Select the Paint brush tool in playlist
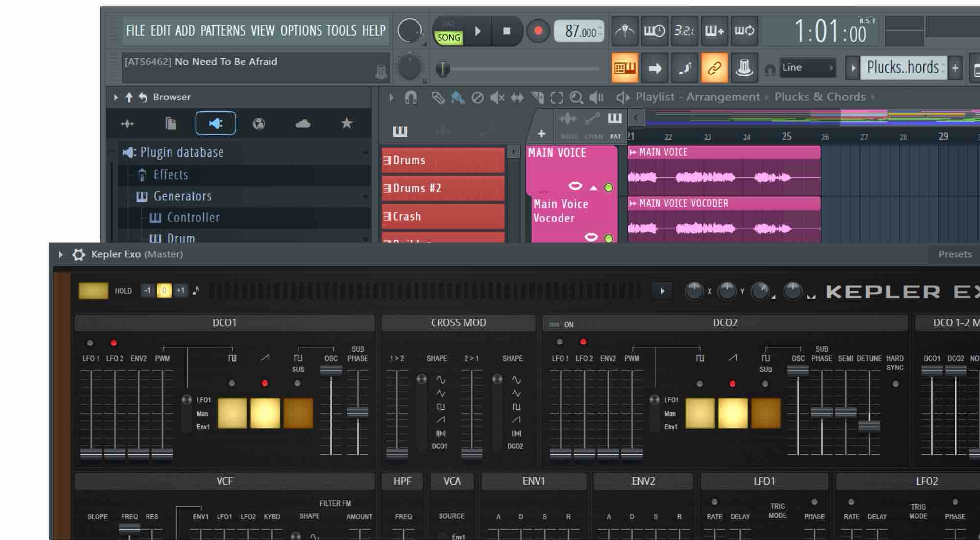980x540 pixels. (457, 98)
